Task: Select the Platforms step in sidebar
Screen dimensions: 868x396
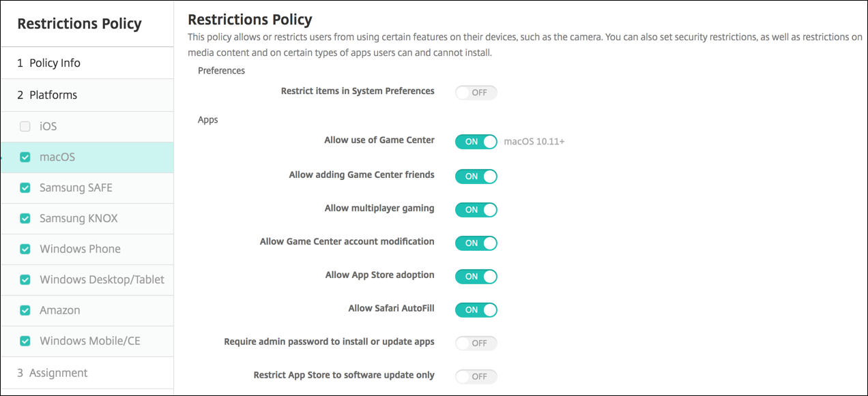Action: point(47,95)
